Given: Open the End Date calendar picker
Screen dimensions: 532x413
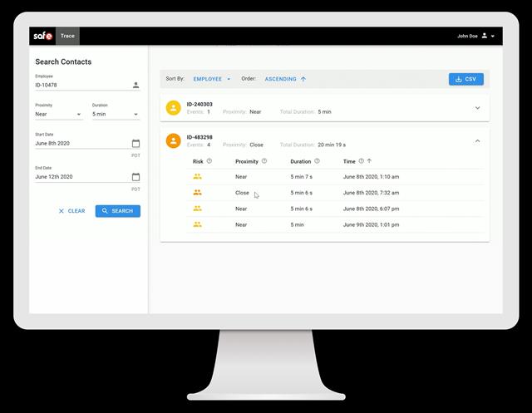Looking at the screenshot, I should pyautogui.click(x=135, y=177).
